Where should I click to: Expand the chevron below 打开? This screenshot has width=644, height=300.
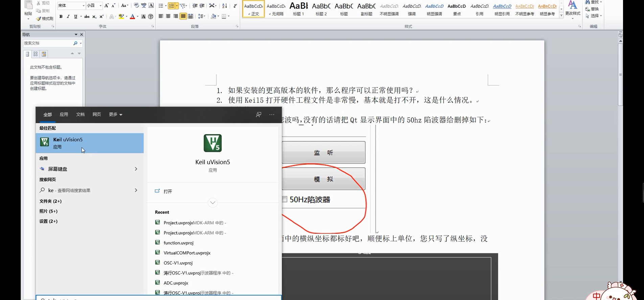(213, 203)
